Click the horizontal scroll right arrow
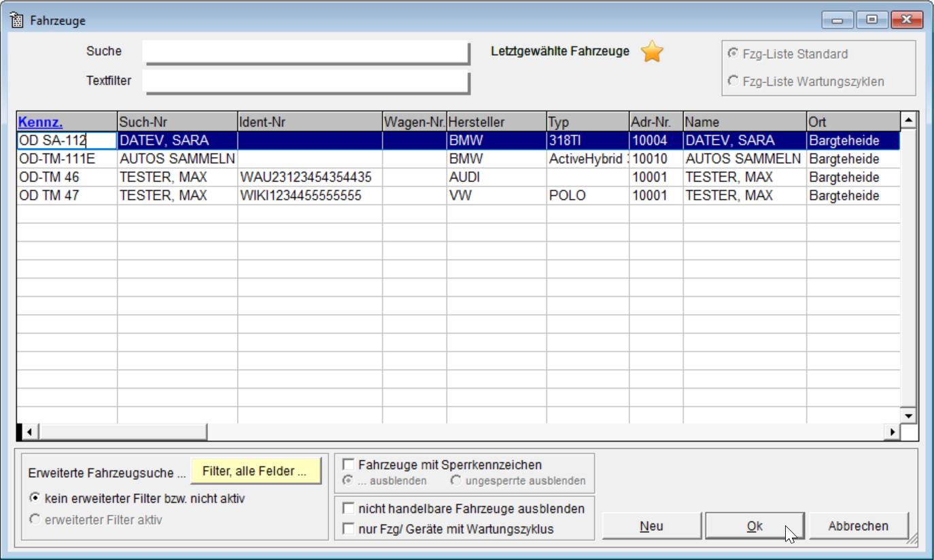Image resolution: width=934 pixels, height=560 pixels. point(892,432)
